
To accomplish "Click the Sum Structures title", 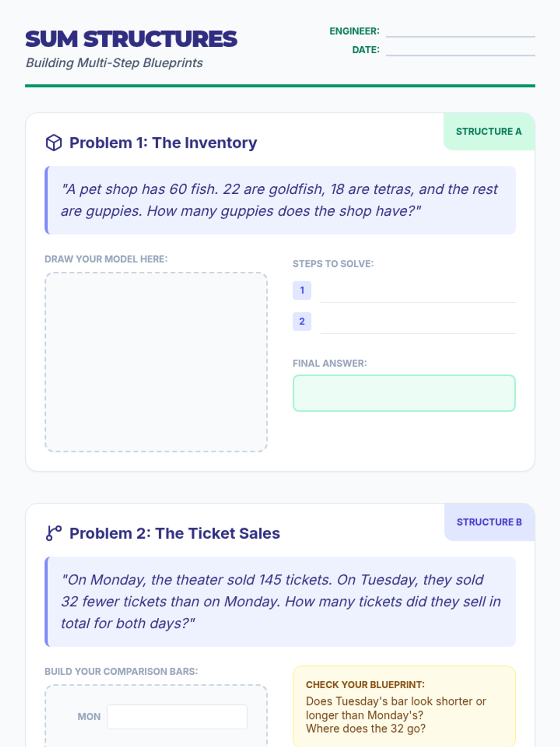I will [x=131, y=39].
